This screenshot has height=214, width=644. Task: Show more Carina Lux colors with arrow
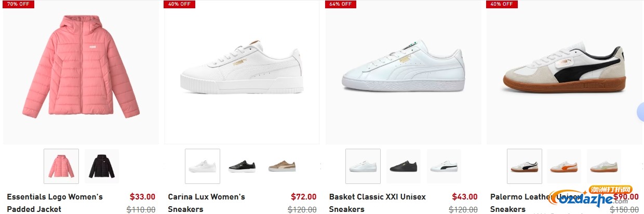coord(320,166)
